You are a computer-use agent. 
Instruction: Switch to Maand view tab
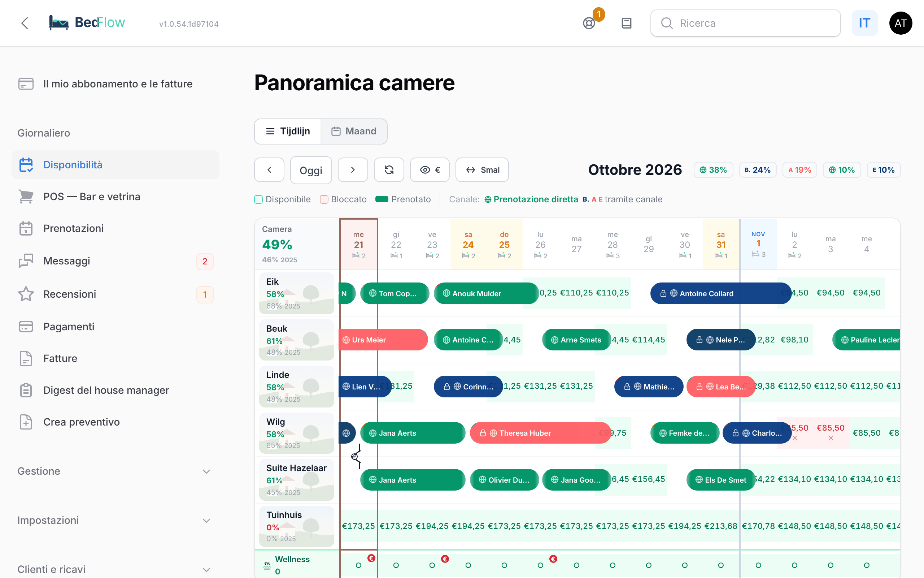pyautogui.click(x=354, y=131)
